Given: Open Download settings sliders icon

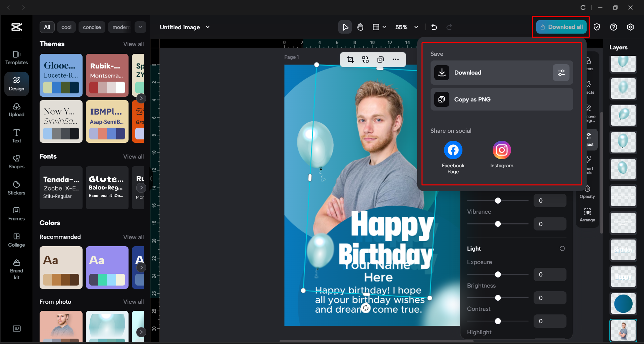Looking at the screenshot, I should (x=561, y=73).
